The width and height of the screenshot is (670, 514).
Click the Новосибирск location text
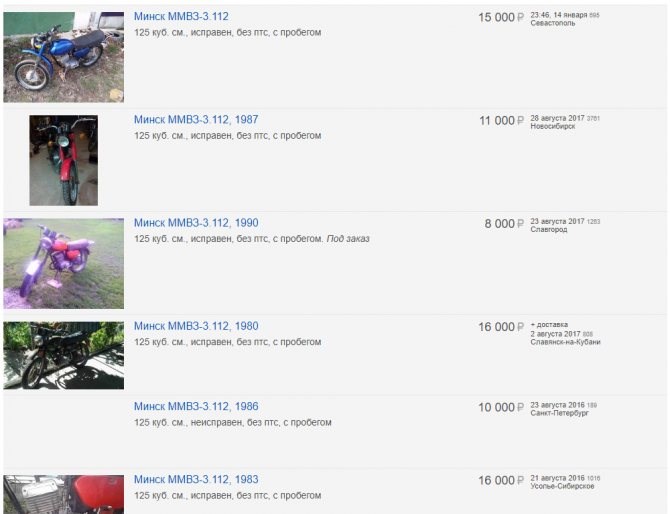point(552,126)
